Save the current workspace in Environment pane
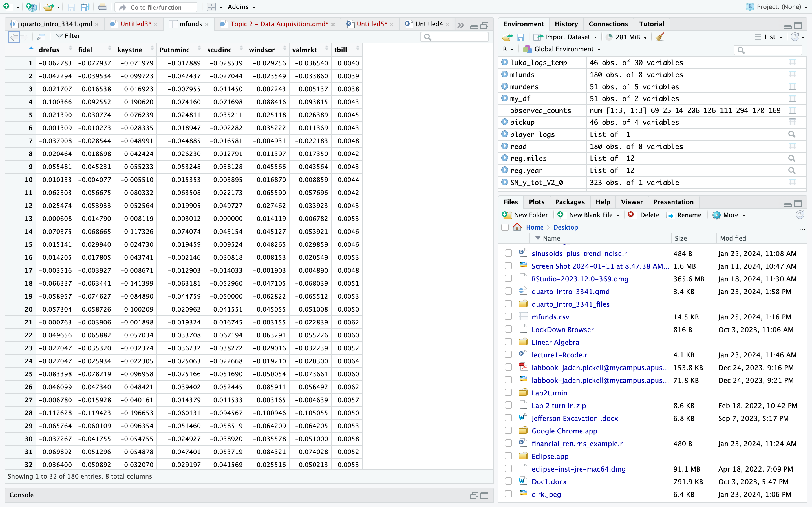 521,37
